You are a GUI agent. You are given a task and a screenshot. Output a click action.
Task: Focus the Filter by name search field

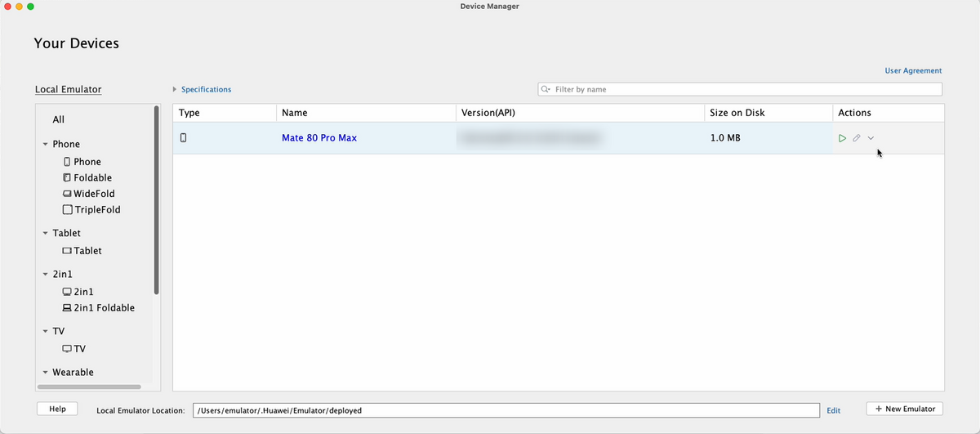coord(743,89)
